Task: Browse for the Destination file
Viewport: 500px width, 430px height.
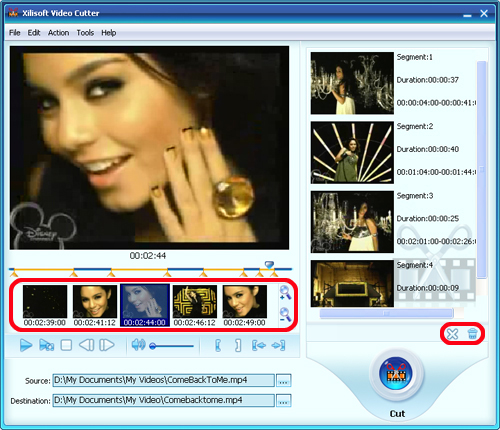Action: pos(284,401)
